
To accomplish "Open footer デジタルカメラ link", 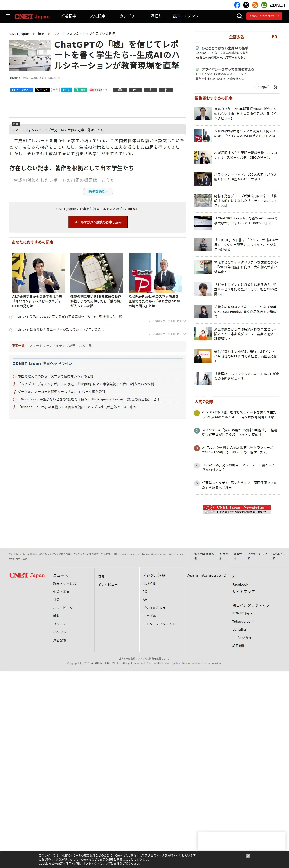I will tap(154, 608).
